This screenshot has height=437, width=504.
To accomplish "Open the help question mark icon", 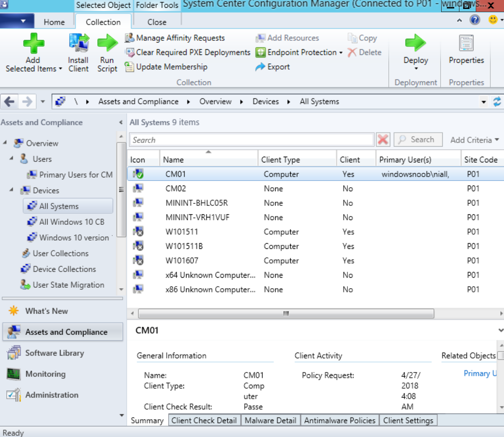I will pos(475,20).
